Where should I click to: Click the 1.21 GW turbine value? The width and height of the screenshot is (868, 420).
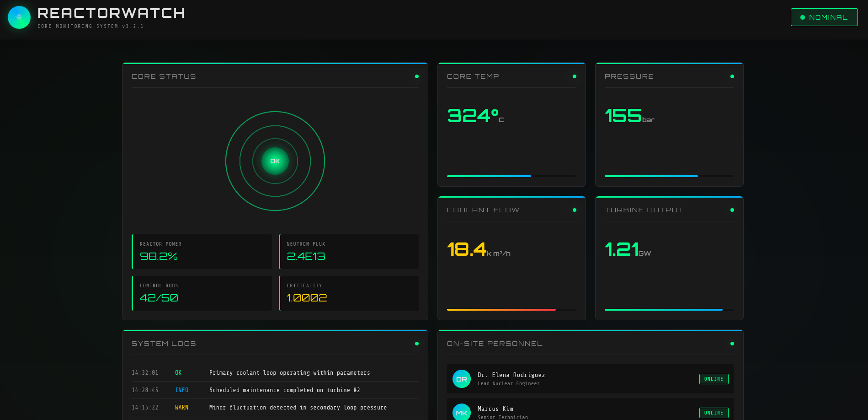point(628,249)
